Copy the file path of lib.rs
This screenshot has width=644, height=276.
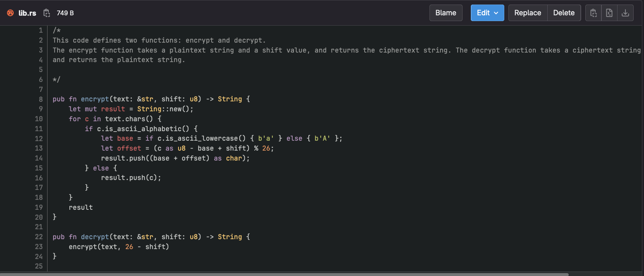point(46,13)
